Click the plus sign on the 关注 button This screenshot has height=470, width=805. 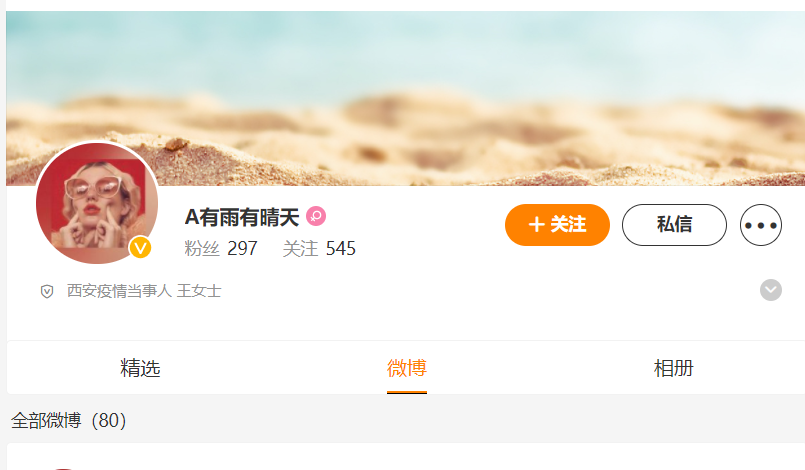click(x=536, y=224)
